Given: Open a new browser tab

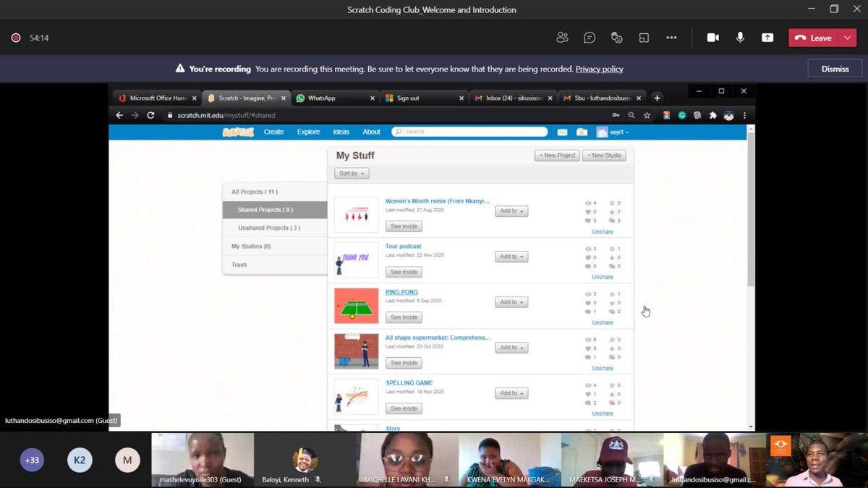Looking at the screenshot, I should pyautogui.click(x=657, y=98).
